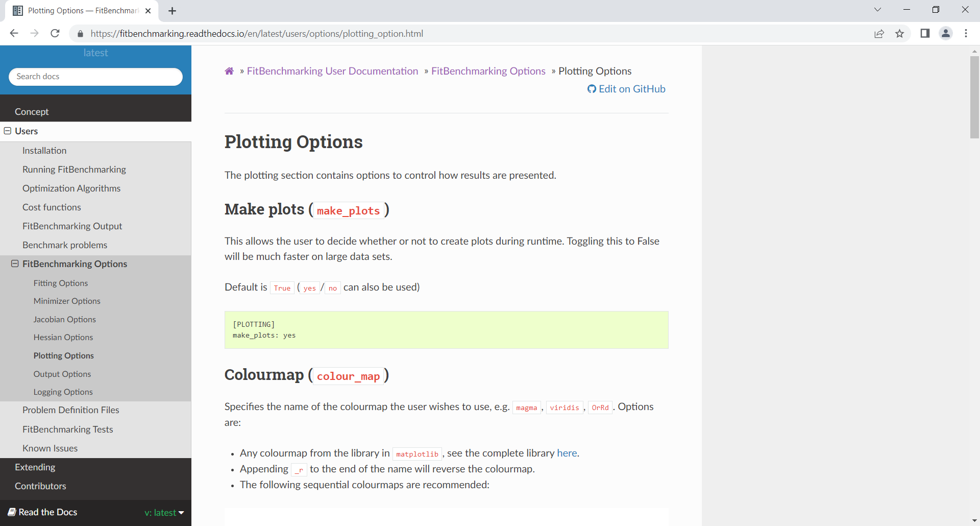
Task: Click the Search docs field
Action: [95, 77]
